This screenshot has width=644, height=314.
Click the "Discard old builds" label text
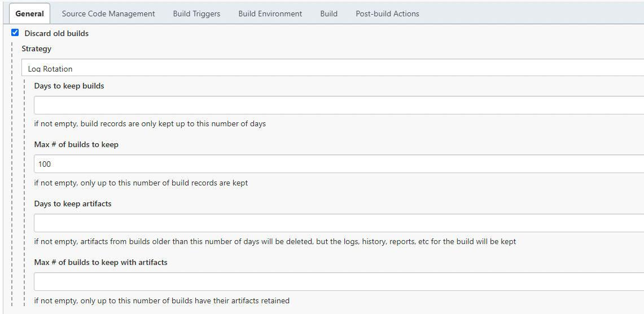56,33
